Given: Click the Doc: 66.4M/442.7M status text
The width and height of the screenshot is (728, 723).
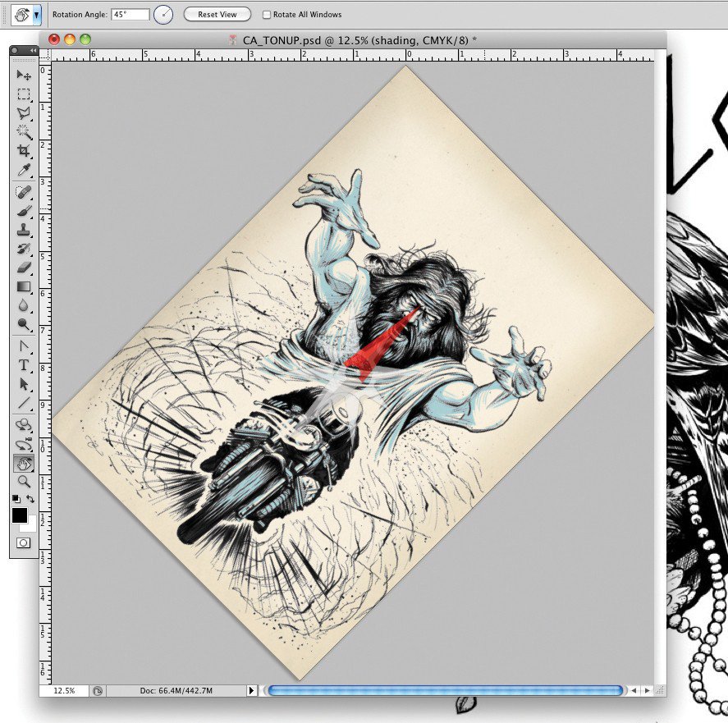Looking at the screenshot, I should 176,690.
